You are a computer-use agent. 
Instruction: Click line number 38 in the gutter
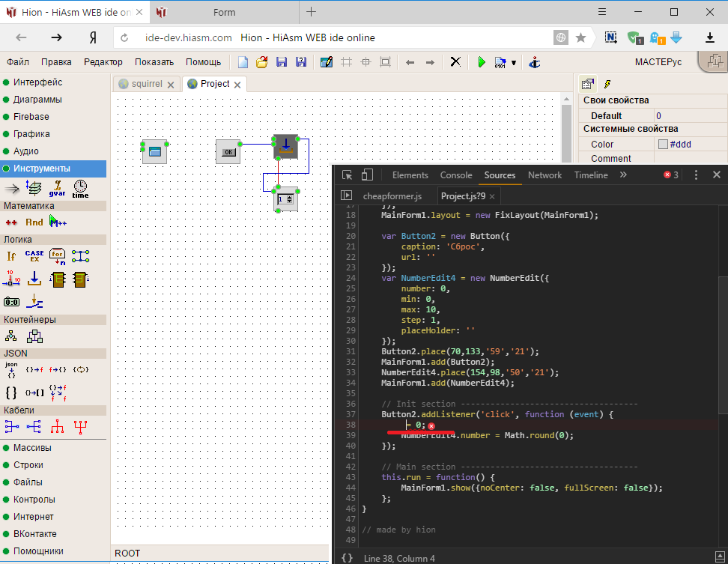pos(351,425)
